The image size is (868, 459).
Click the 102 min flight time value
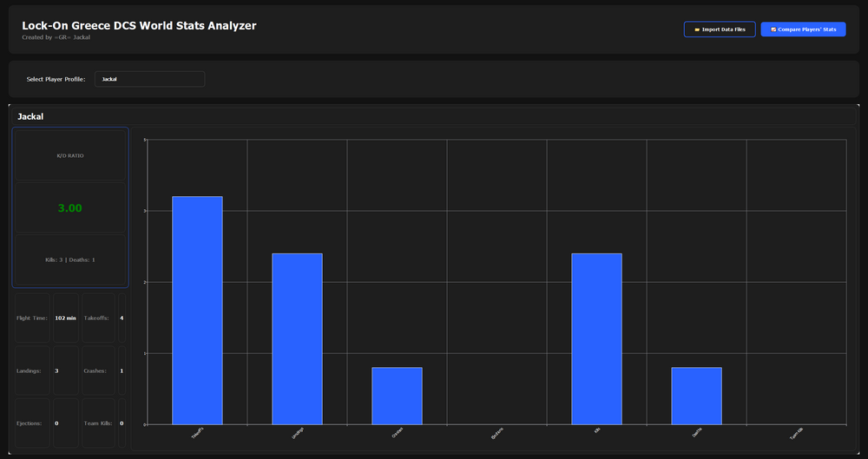(65, 318)
